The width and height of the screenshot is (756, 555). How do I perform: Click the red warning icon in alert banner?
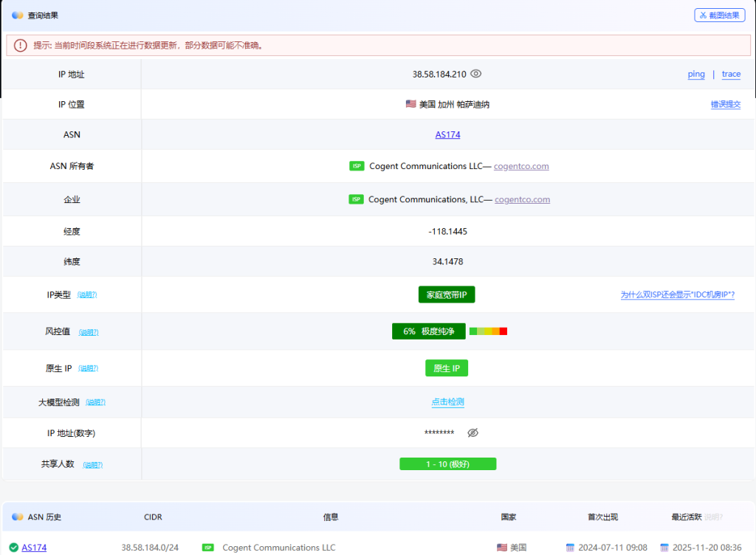click(x=20, y=45)
